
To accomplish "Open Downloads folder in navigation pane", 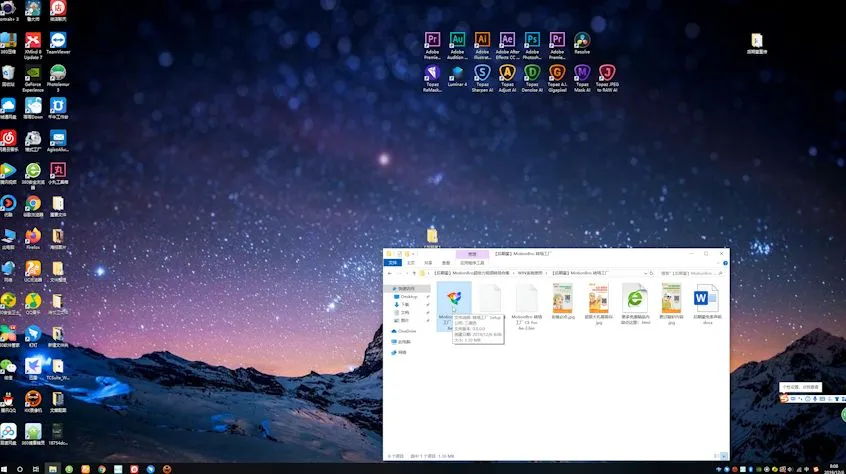I will click(x=405, y=305).
